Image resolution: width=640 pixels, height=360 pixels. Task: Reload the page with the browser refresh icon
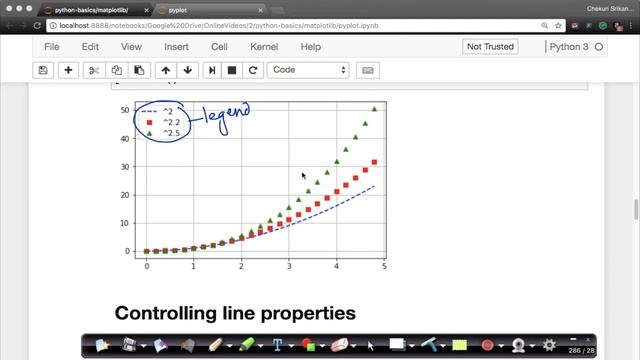tap(37, 25)
